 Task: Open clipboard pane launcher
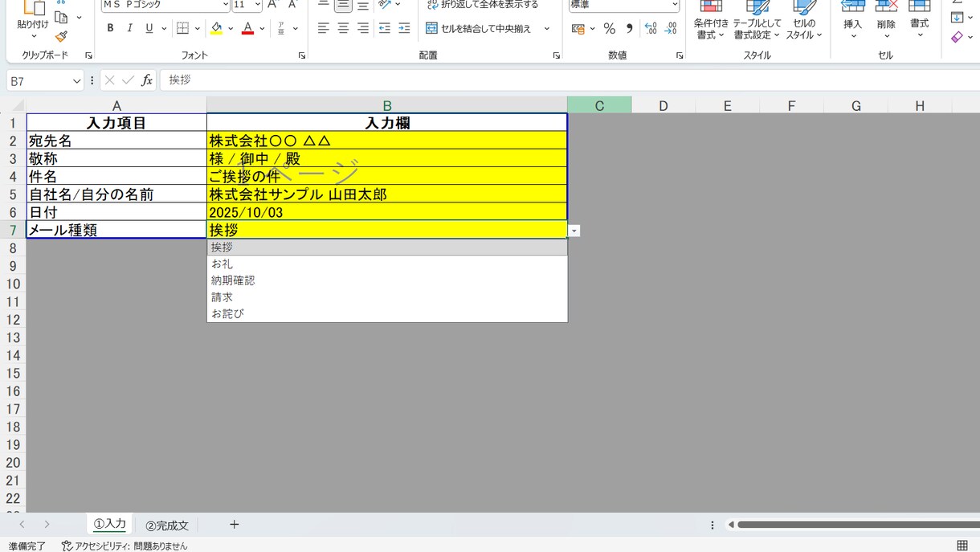tap(88, 55)
